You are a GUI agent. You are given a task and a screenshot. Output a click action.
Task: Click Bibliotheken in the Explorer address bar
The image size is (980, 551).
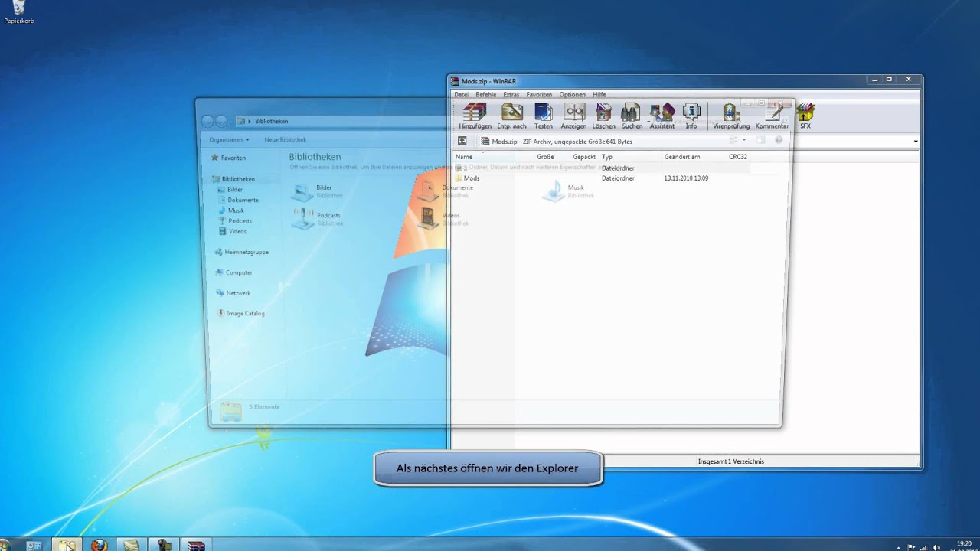tap(271, 121)
